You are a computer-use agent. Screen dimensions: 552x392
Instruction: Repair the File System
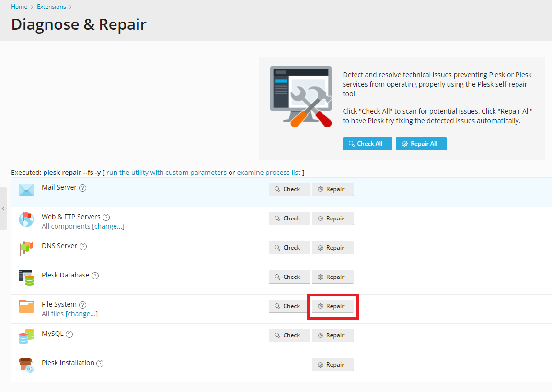pyautogui.click(x=333, y=306)
